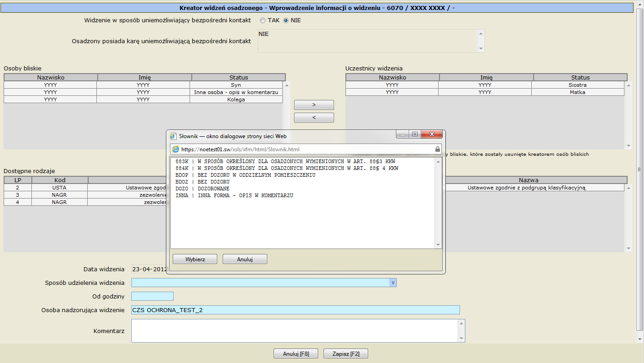Select the Kolega row in Osoby bliskie

pyautogui.click(x=143, y=99)
